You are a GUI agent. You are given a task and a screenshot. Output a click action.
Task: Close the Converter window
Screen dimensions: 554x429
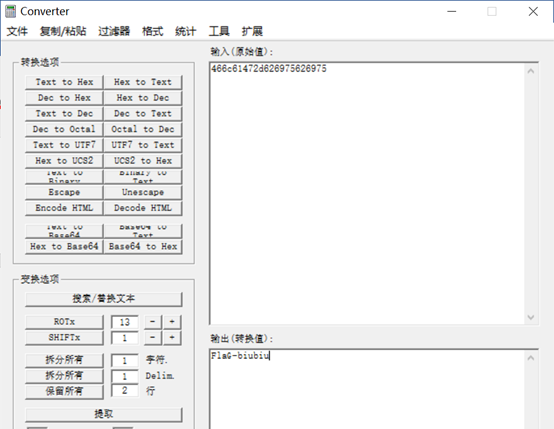(533, 11)
